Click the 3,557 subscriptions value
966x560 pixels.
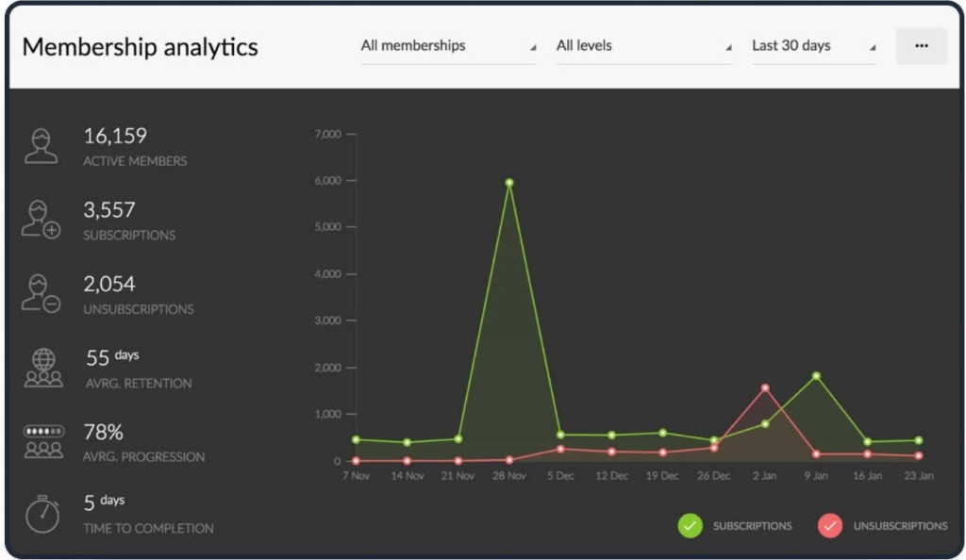109,210
